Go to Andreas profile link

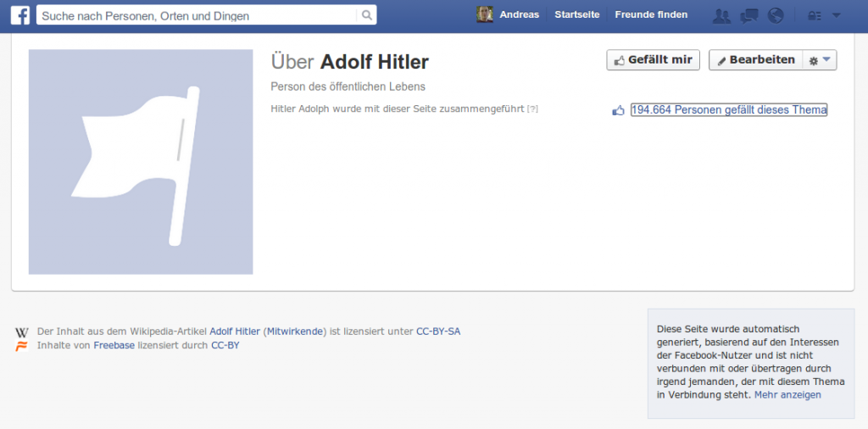[520, 15]
